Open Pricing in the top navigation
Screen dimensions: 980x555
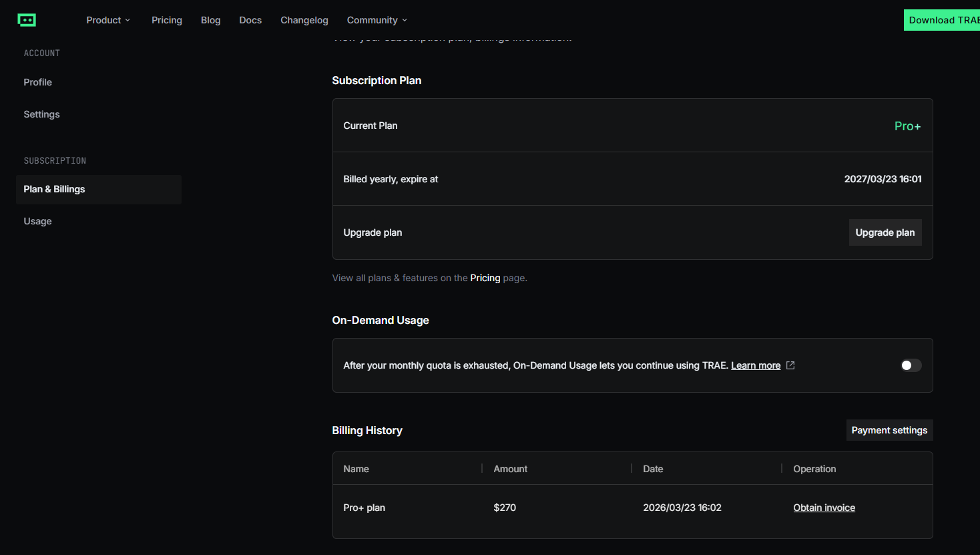pos(167,20)
